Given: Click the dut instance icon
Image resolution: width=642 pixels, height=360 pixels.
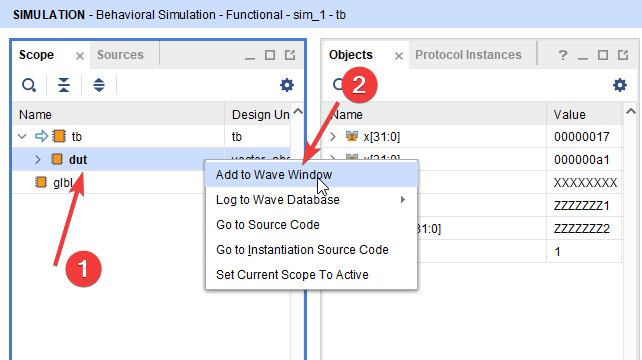Looking at the screenshot, I should tap(57, 159).
